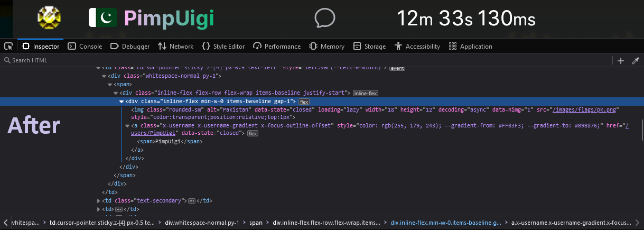This screenshot has width=644, height=230.
Task: Activate the eyedropper color picker
Action: (x=636, y=61)
